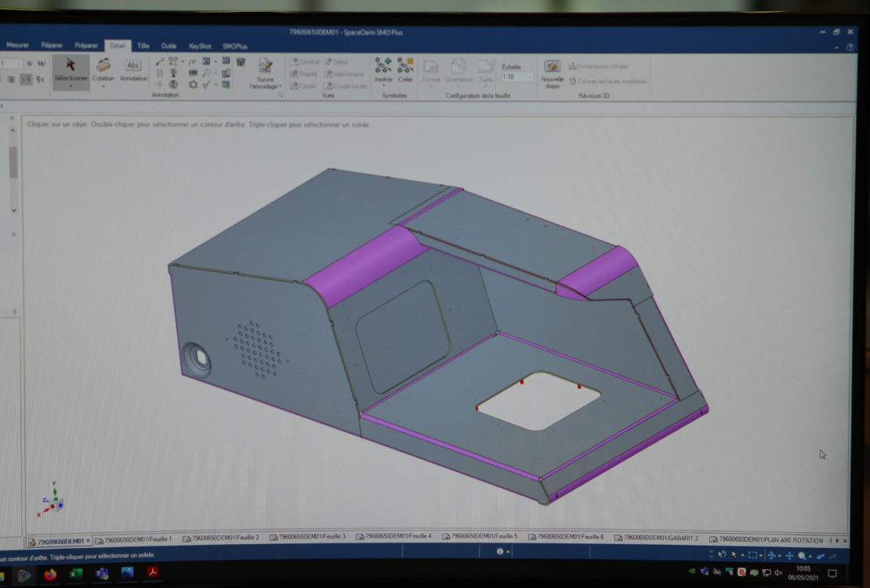Switch to the Mesurer ribbon tab

[17, 45]
